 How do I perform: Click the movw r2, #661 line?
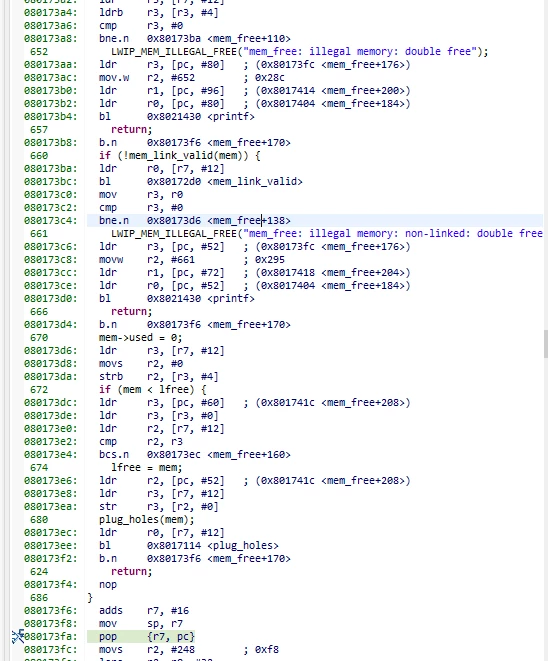click(192, 260)
